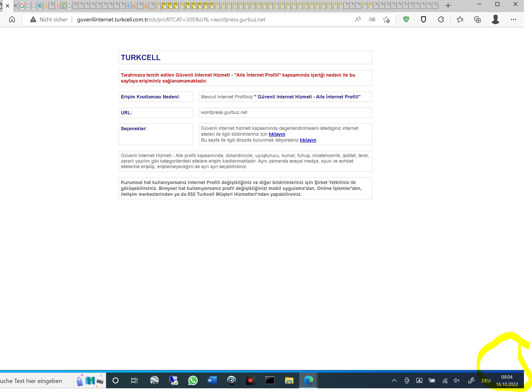This screenshot has height=392, width=532.
Task: Open the Extensions puzzle menu
Action: coord(441,19)
